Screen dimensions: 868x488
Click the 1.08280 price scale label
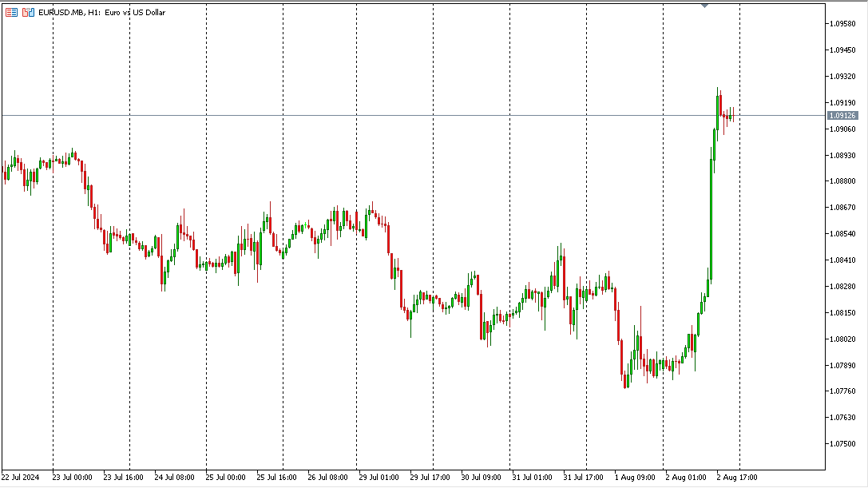pyautogui.click(x=842, y=287)
